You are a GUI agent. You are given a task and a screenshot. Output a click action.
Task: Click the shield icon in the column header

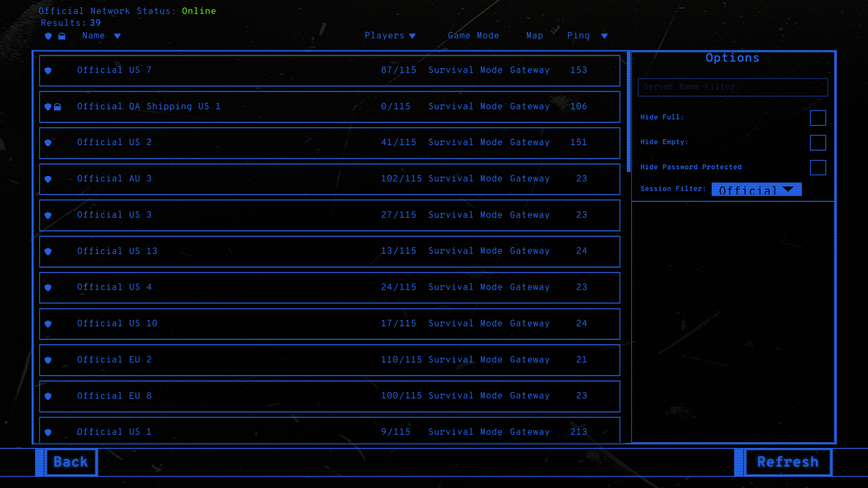coord(48,36)
